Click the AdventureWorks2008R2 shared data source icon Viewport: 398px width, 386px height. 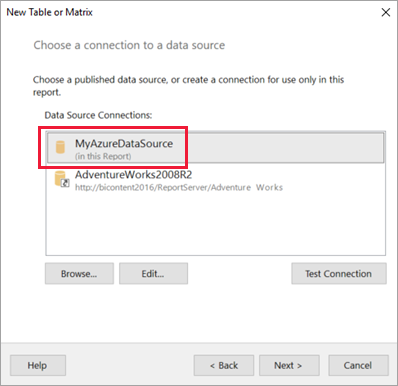pos(62,179)
